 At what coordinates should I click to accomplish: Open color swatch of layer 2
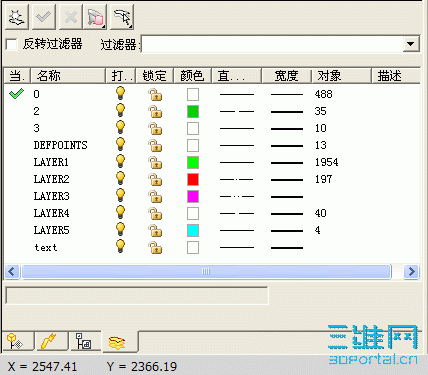193,111
